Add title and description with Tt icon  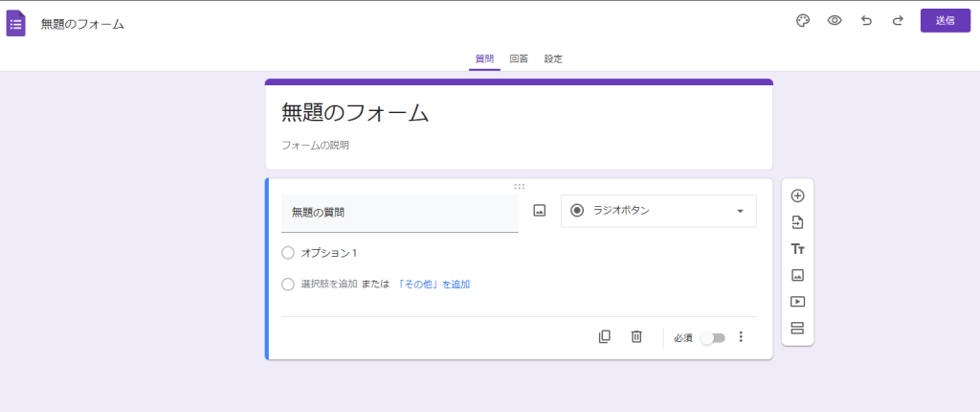(797, 249)
